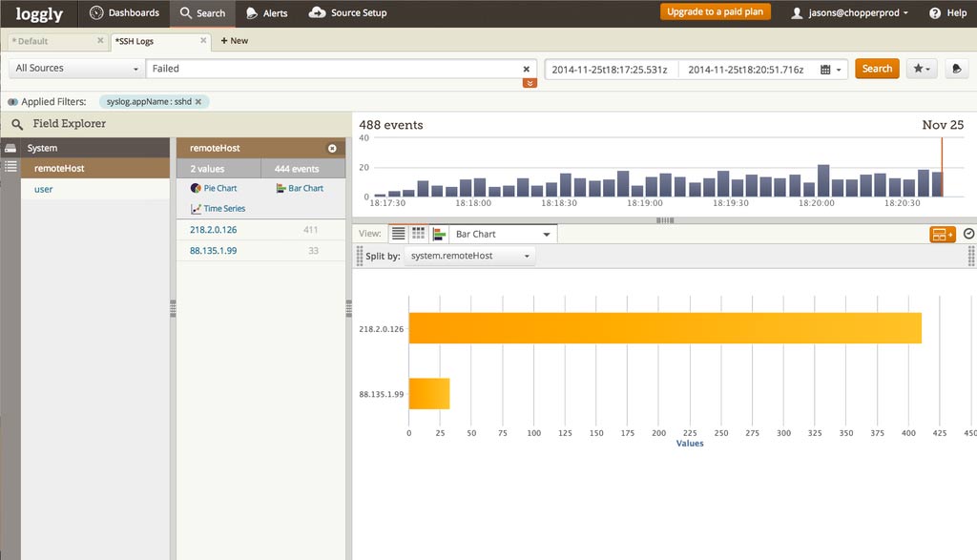Image resolution: width=977 pixels, height=560 pixels.
Task: Open Source Setup cloud icon
Action: [318, 13]
